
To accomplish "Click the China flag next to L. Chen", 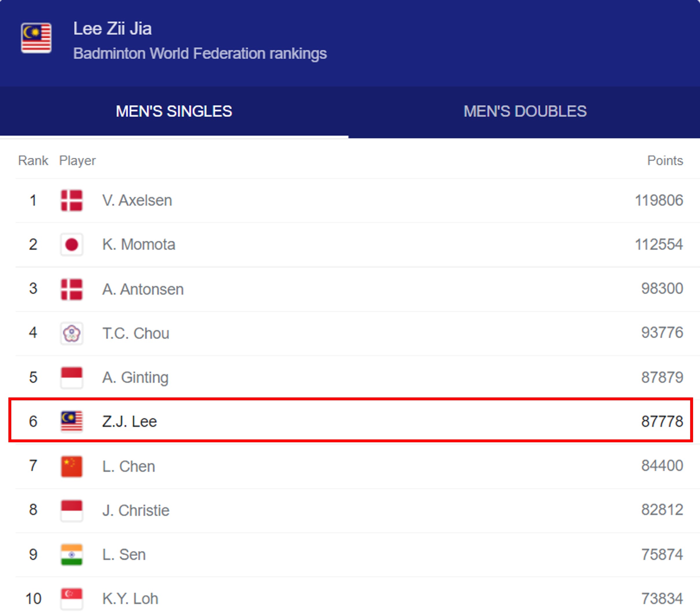I will (x=71, y=466).
